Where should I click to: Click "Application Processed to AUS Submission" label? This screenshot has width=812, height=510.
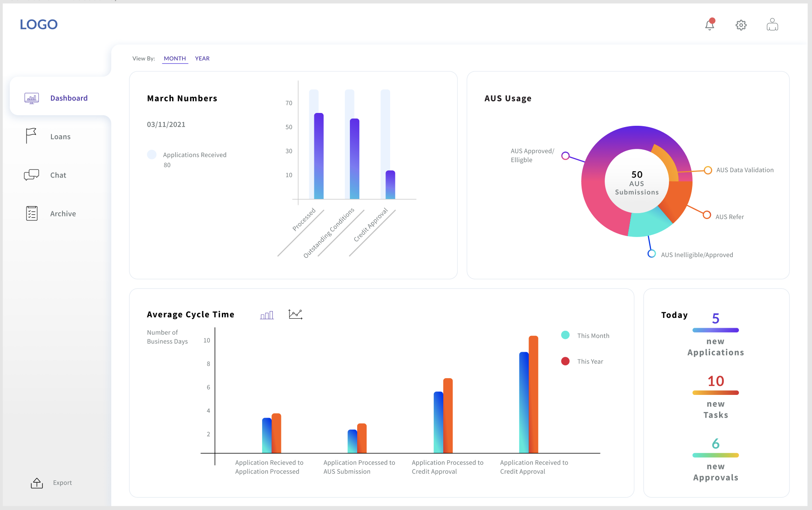point(359,467)
